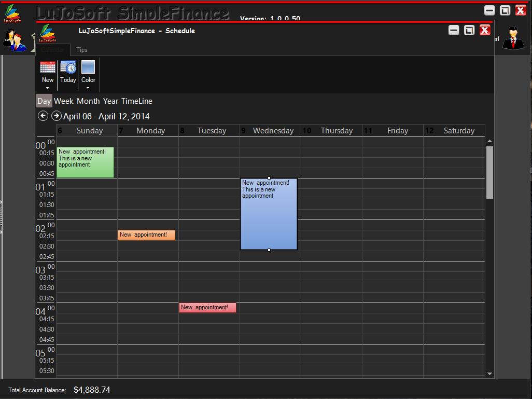The width and height of the screenshot is (532, 399).
Task: Click the Wednesday column header
Action: tap(271, 131)
